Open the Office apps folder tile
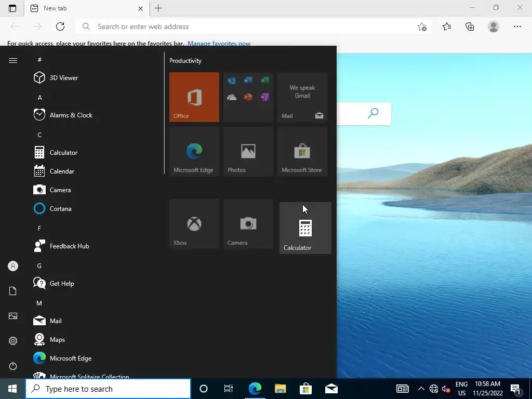The height and width of the screenshot is (399, 532). pyautogui.click(x=248, y=97)
